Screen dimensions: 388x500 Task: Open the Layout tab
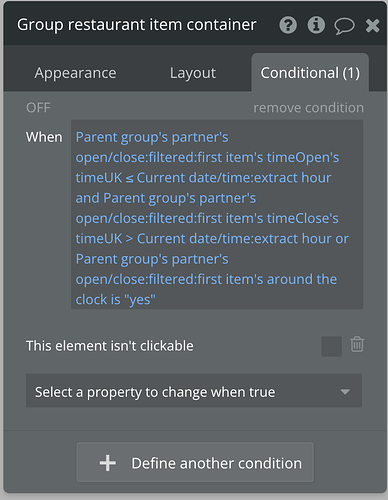(x=193, y=73)
